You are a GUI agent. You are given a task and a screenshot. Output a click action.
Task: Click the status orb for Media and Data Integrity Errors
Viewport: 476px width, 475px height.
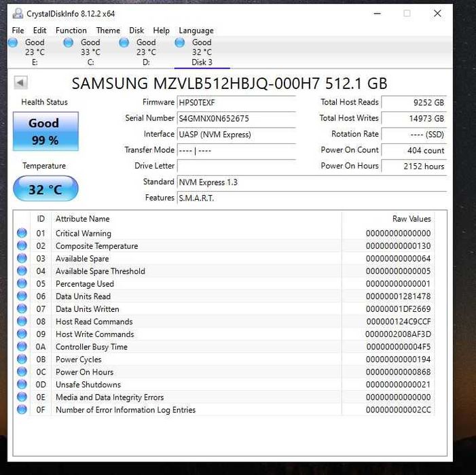[x=22, y=397]
